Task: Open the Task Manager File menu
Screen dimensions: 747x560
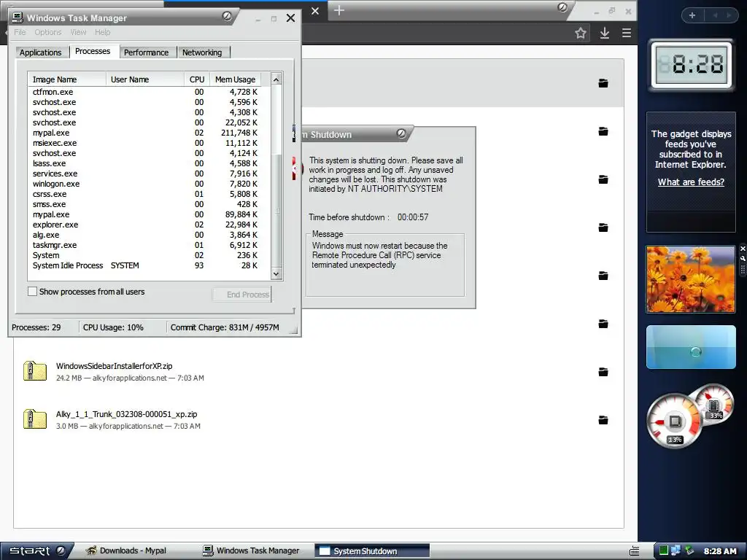Action: 20,32
